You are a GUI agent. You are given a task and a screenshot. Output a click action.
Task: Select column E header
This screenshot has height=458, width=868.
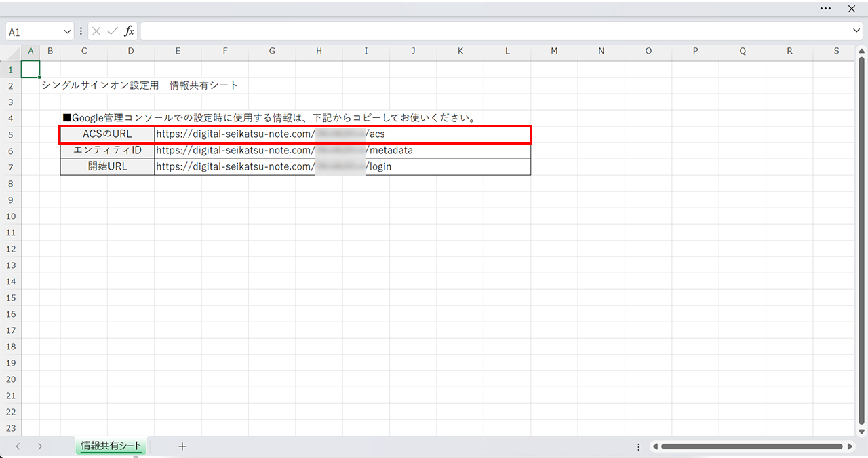click(178, 51)
